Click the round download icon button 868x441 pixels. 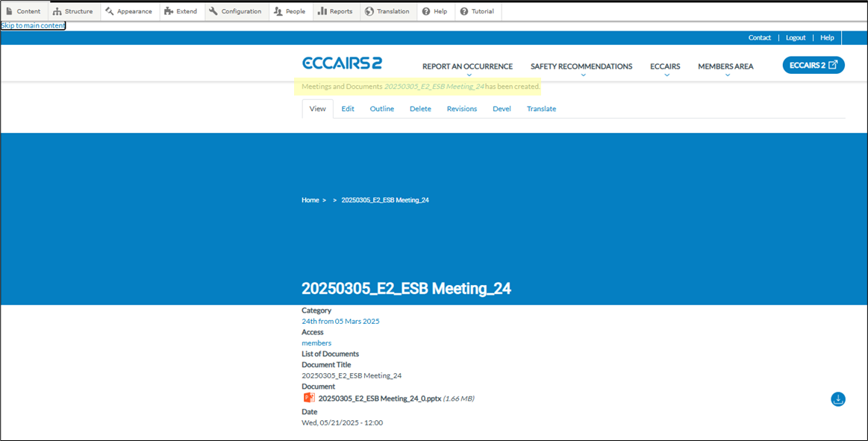(837, 399)
